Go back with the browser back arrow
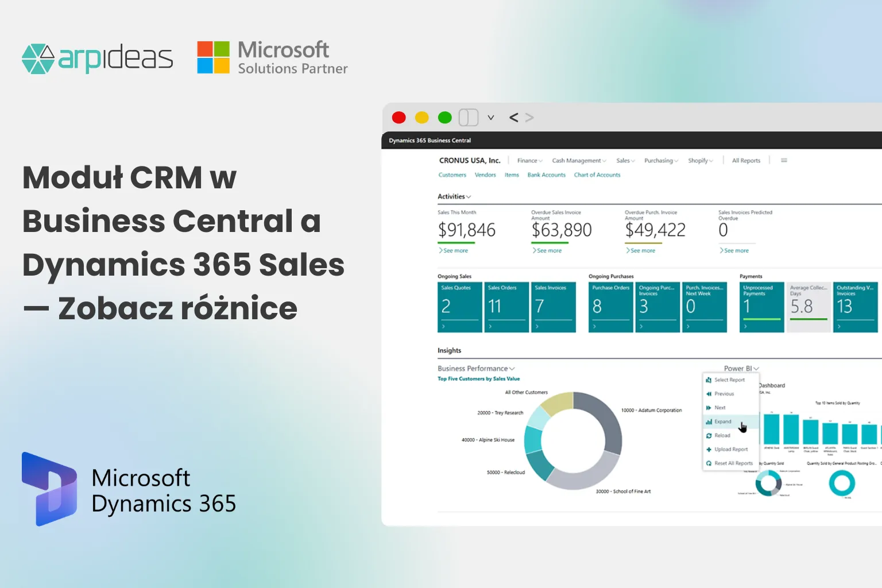The height and width of the screenshot is (588, 882). (x=513, y=118)
